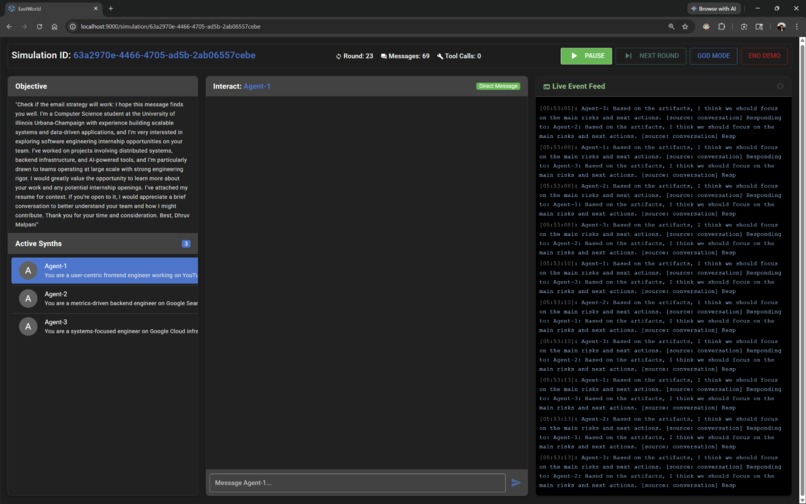Click Agent-3 avatar circle
The height and width of the screenshot is (504, 806).
pyautogui.click(x=28, y=327)
